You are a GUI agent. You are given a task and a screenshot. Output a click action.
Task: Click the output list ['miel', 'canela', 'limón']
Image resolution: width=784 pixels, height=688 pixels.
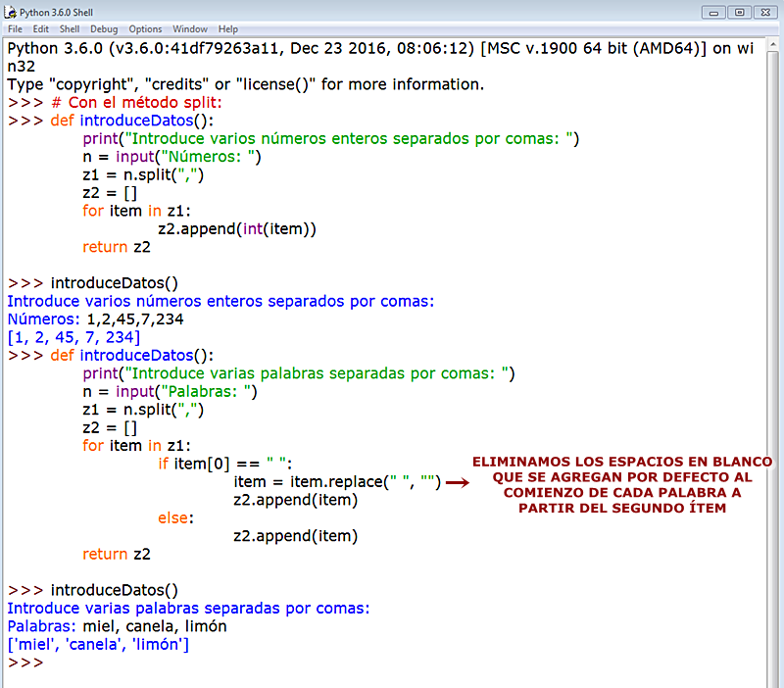coord(98,644)
